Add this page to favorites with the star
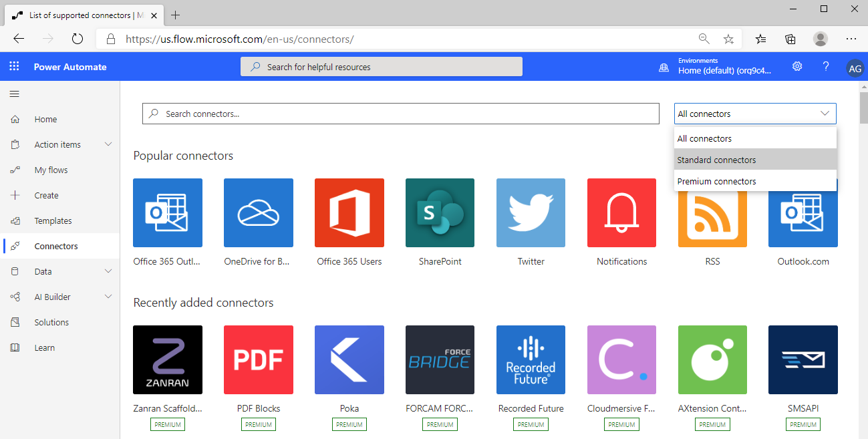The image size is (868, 439). 728,39
